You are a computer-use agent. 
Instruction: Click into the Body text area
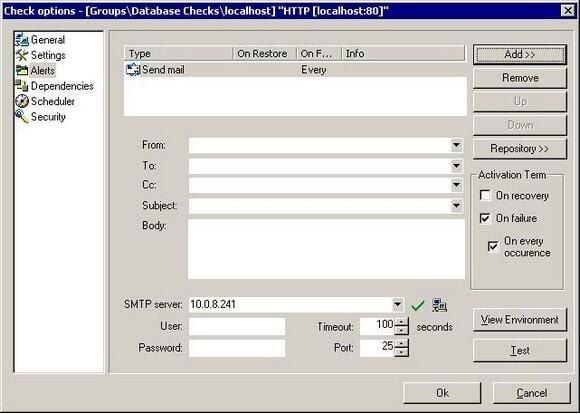coord(326,249)
